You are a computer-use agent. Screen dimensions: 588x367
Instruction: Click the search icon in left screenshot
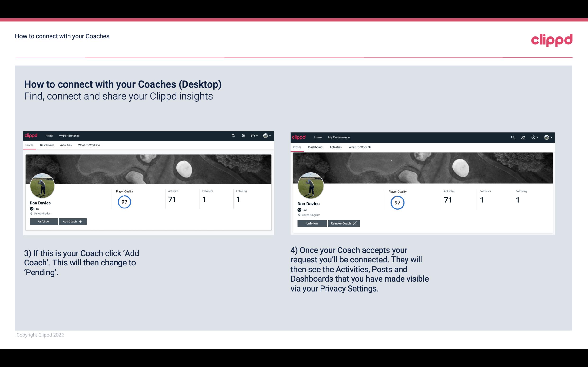pos(233,136)
